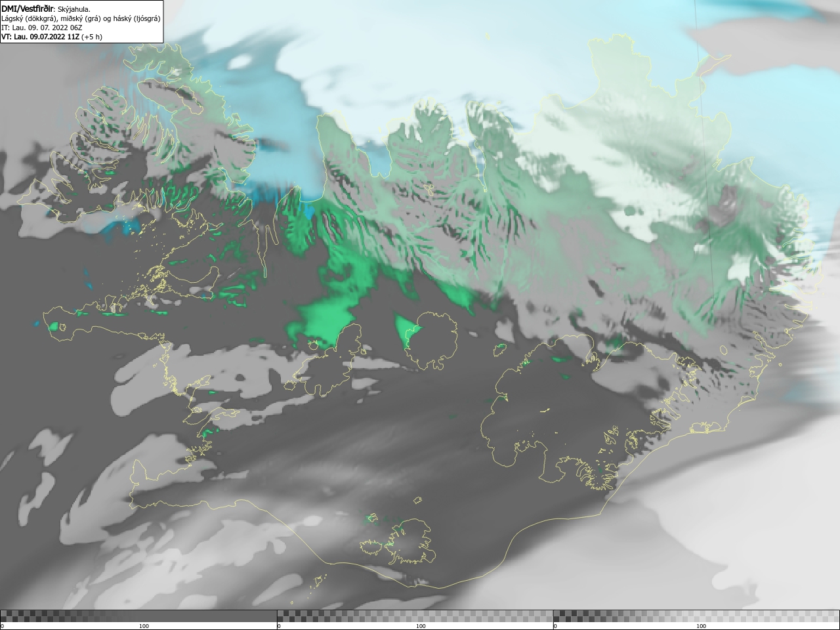The height and width of the screenshot is (630, 840).
Task: Select the legend line 'Lágský (dökkgrá), miðský (grá) og háský (ljósgrá)'
Action: [x=81, y=18]
